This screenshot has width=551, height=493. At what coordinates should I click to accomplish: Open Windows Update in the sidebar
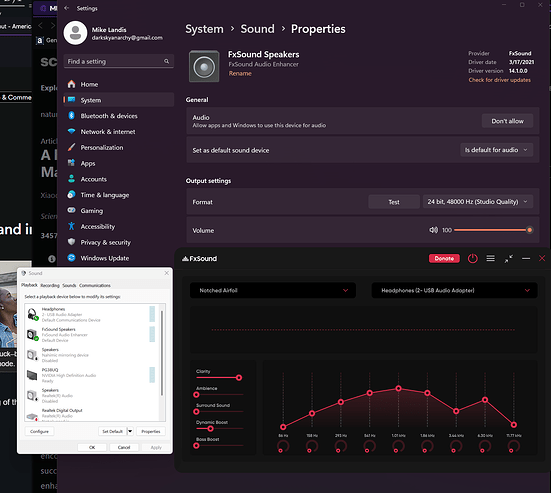point(104,258)
